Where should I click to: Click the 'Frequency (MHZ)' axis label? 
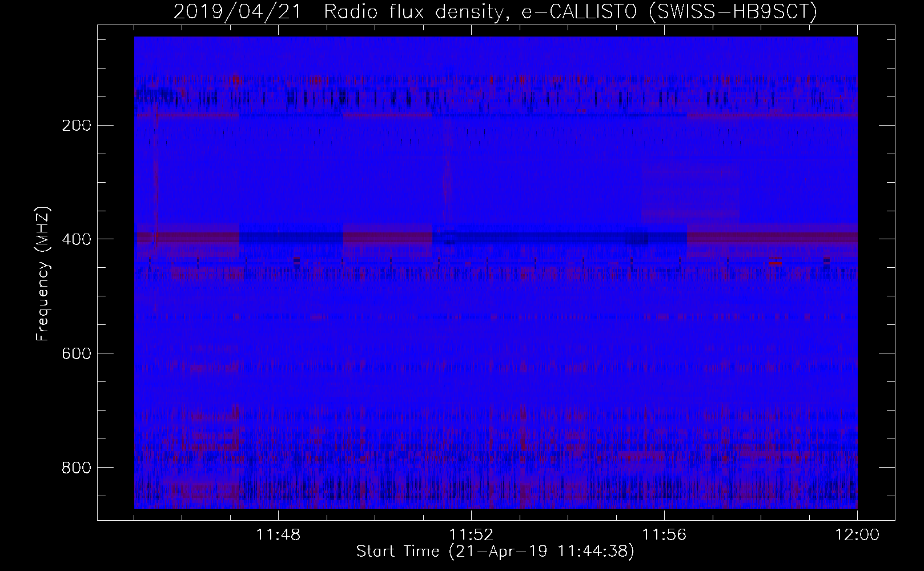[x=43, y=274]
